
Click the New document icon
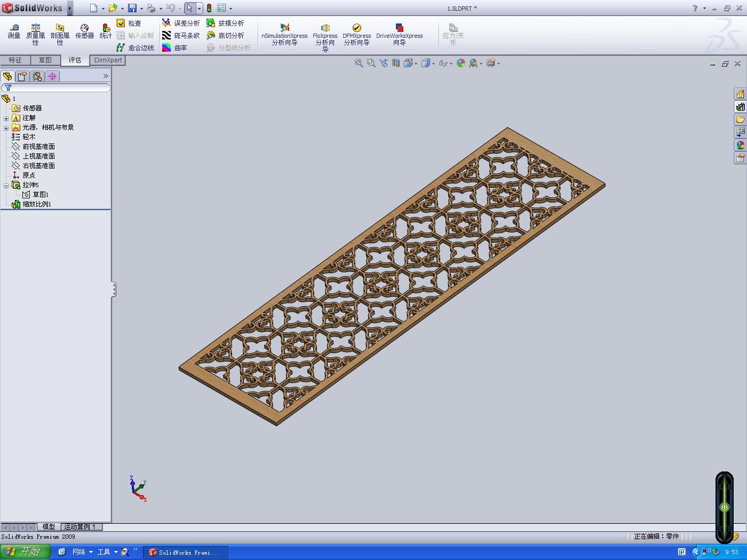coord(94,8)
